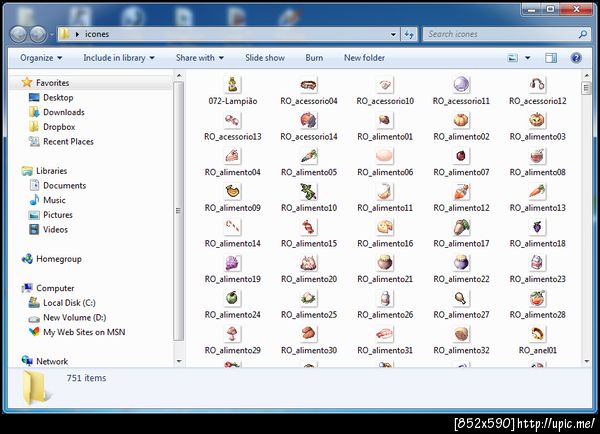Open Homegroup in the navigation pane
The width and height of the screenshot is (600, 434).
(x=59, y=259)
